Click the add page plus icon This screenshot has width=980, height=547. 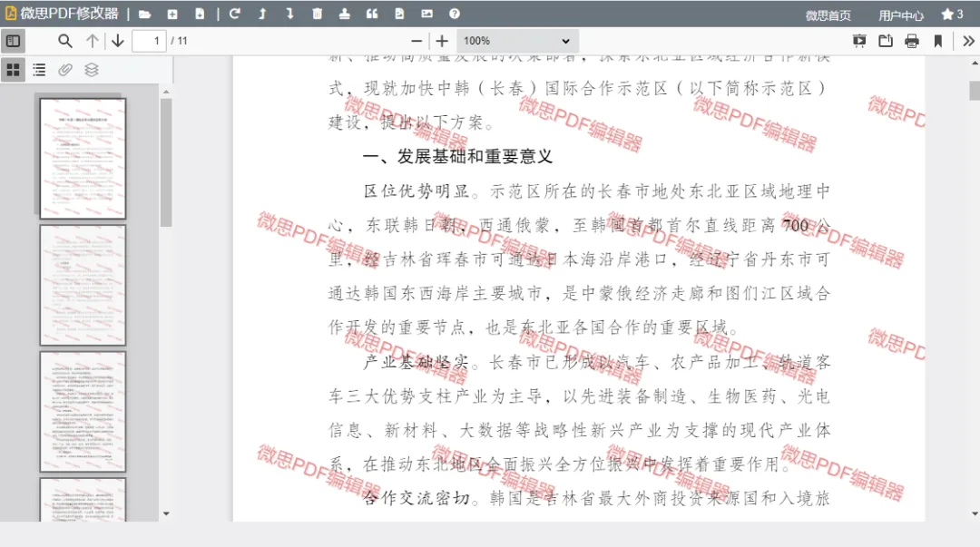[172, 14]
